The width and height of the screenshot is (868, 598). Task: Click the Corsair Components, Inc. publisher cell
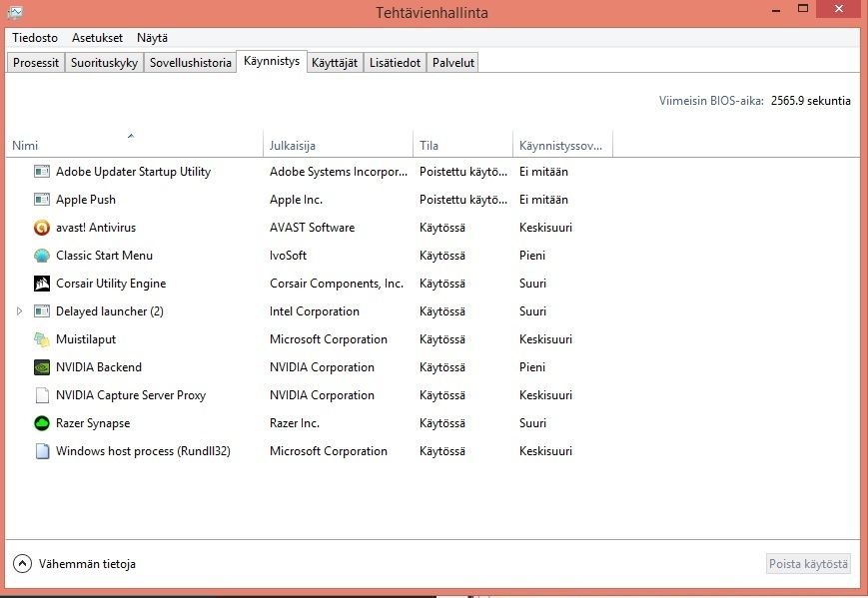[337, 284]
